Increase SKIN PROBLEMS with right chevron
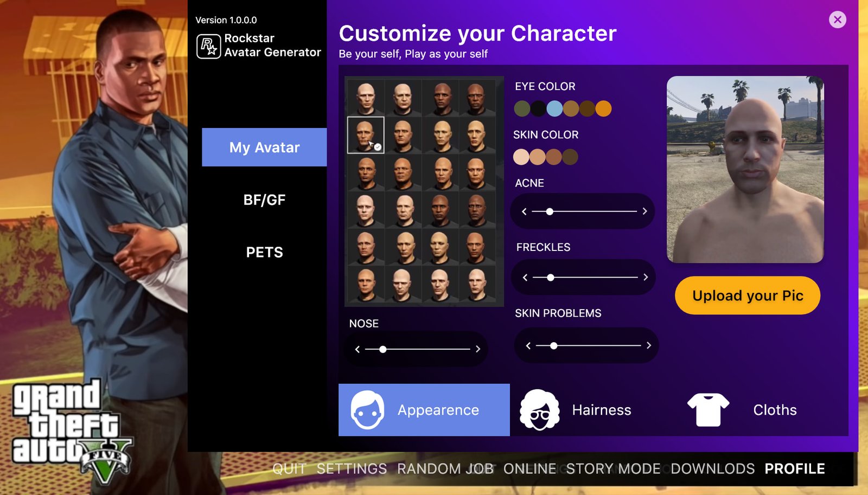This screenshot has height=495, width=868. click(649, 345)
